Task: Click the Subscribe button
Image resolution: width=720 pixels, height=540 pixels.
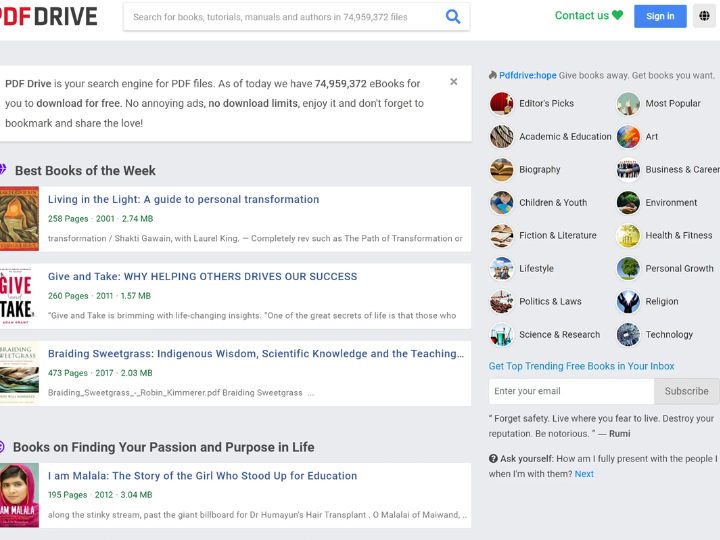Action: [x=686, y=391]
